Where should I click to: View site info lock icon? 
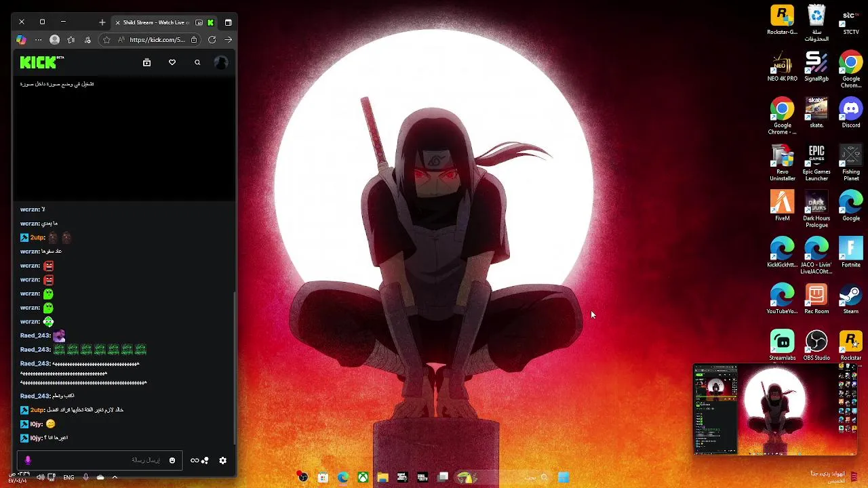point(194,40)
